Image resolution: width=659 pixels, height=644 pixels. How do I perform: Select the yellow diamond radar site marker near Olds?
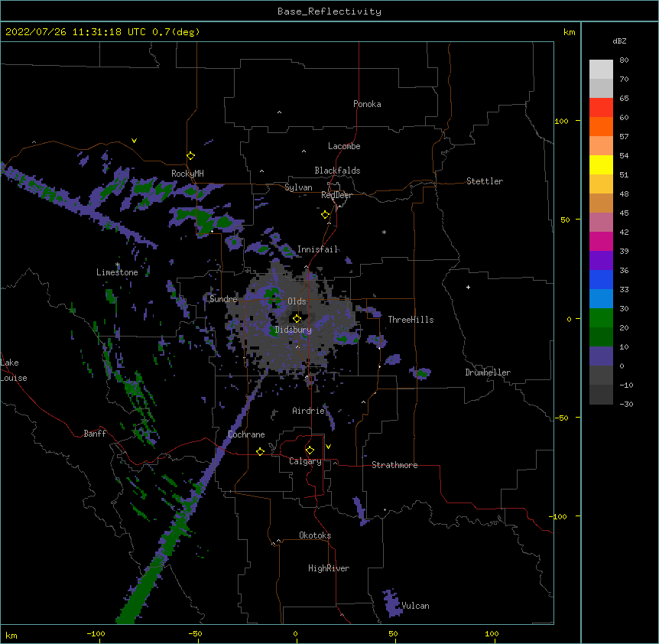pyautogui.click(x=297, y=318)
